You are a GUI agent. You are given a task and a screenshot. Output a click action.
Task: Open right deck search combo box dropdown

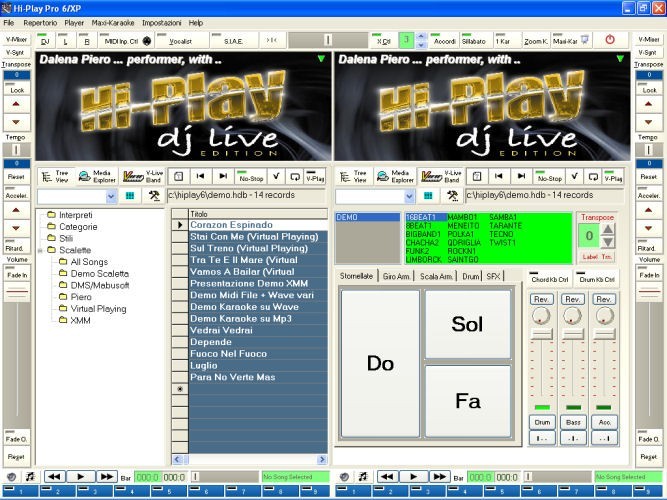point(409,196)
